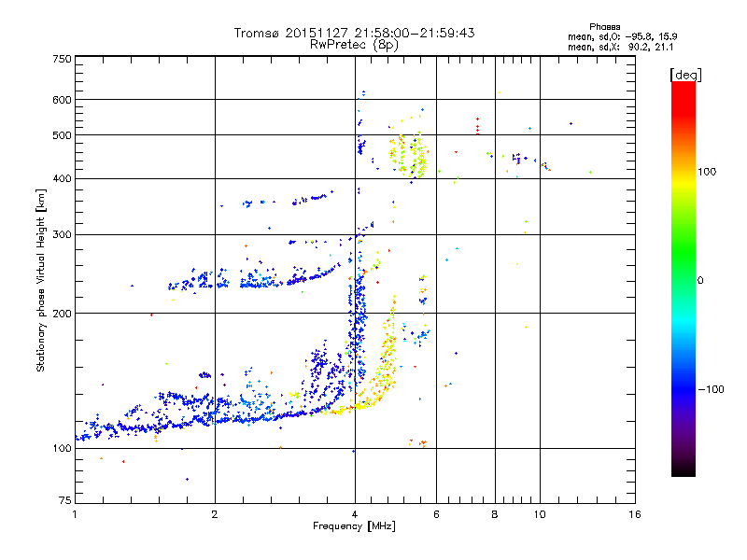747x560 pixels.
Task: Click the x-axis '6' tick label
Action: click(x=436, y=514)
